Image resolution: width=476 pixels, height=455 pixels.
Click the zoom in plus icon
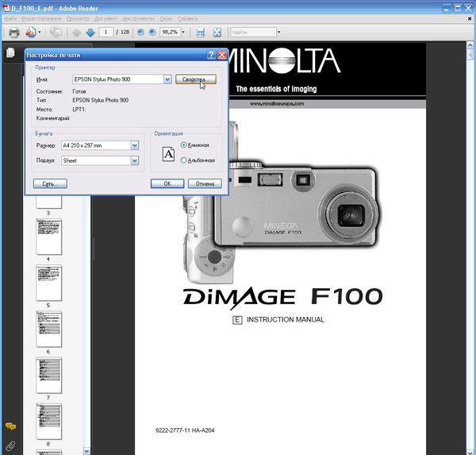(x=152, y=32)
